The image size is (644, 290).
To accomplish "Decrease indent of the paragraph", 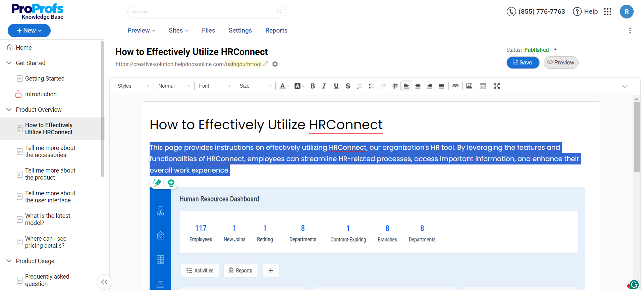I will pyautogui.click(x=383, y=86).
